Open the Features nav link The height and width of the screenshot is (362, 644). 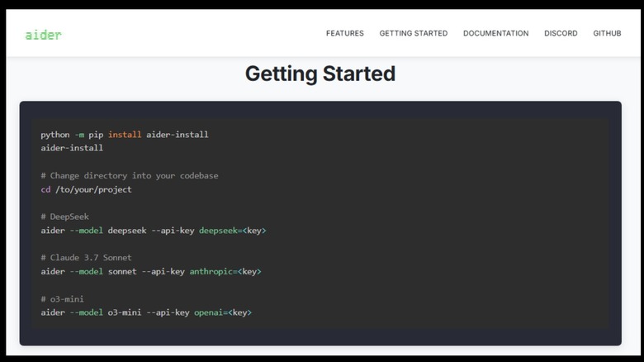coord(344,34)
